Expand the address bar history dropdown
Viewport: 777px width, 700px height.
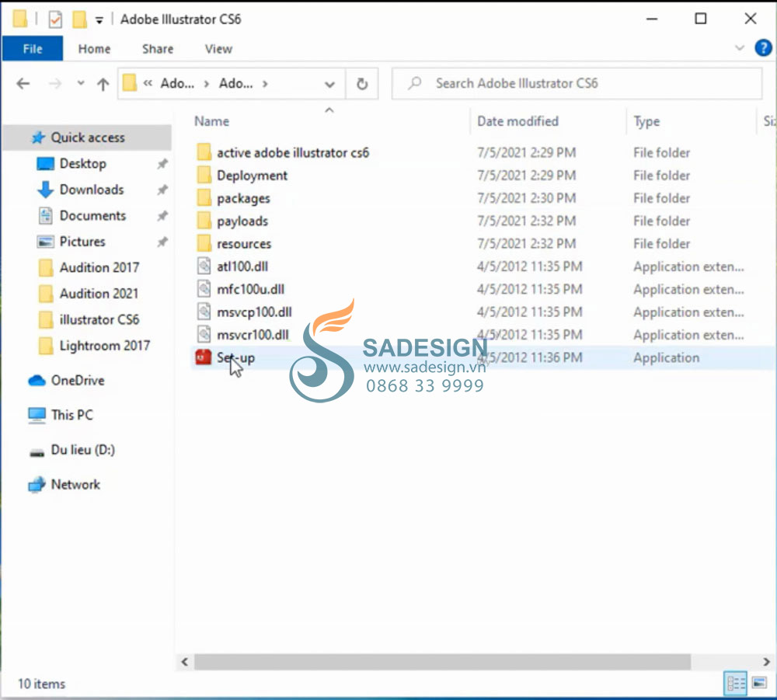[329, 84]
